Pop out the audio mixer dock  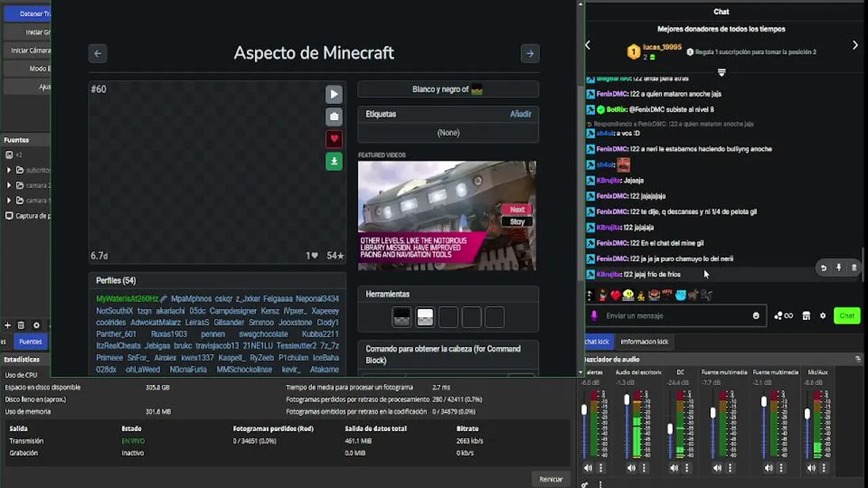[x=858, y=359]
